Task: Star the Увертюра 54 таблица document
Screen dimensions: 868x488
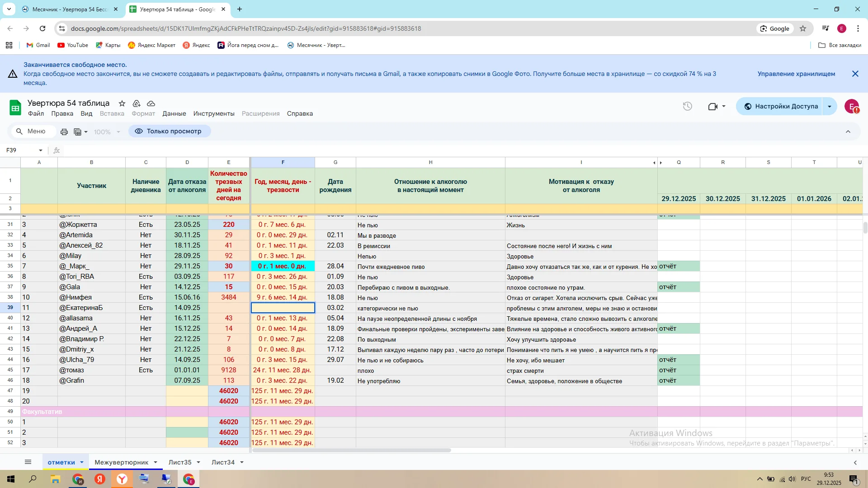Action: (x=122, y=103)
